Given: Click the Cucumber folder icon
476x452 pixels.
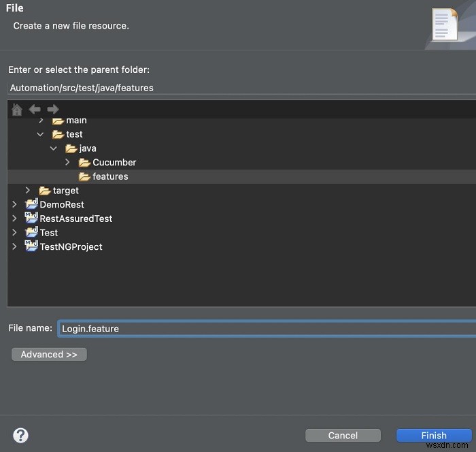Looking at the screenshot, I should pyautogui.click(x=84, y=163).
